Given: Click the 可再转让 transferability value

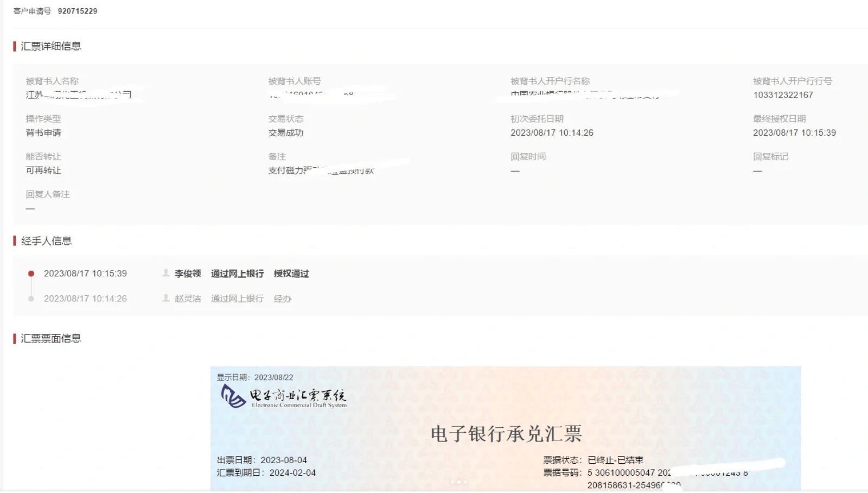Looking at the screenshot, I should click(43, 170).
